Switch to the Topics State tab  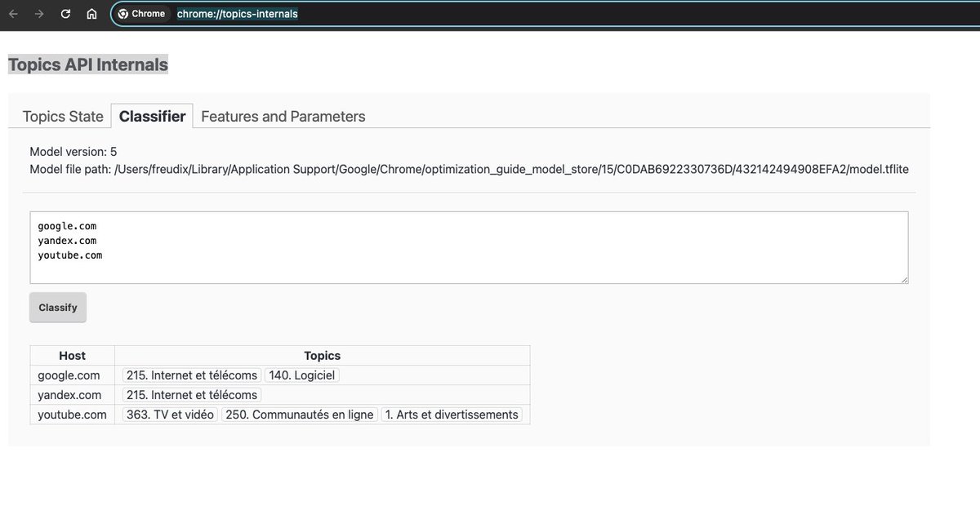click(x=63, y=117)
